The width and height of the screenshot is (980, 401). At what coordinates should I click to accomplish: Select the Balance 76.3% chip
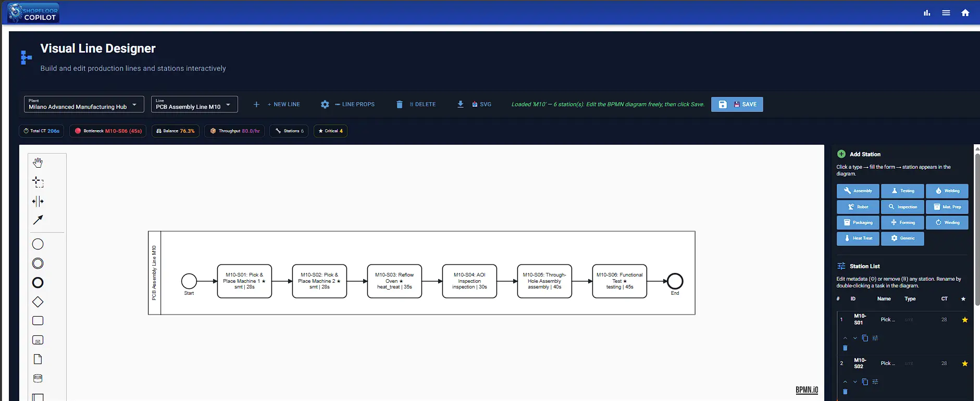click(176, 131)
